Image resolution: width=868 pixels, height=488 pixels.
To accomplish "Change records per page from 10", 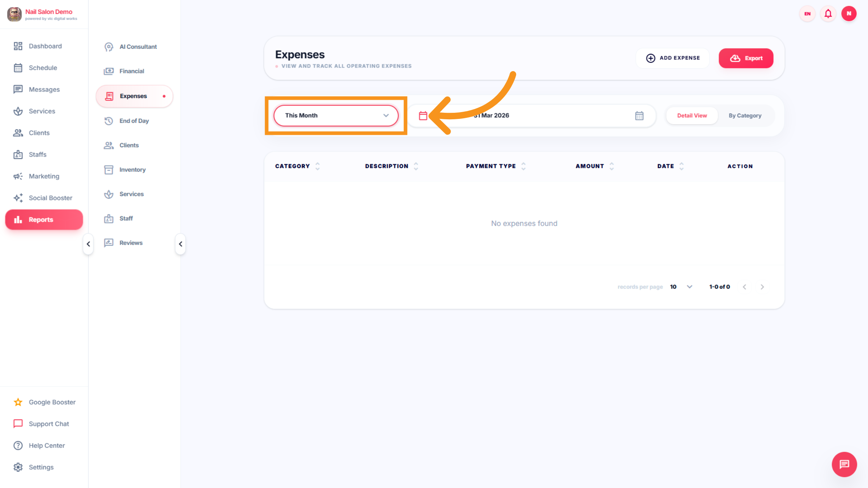I will click(x=681, y=287).
